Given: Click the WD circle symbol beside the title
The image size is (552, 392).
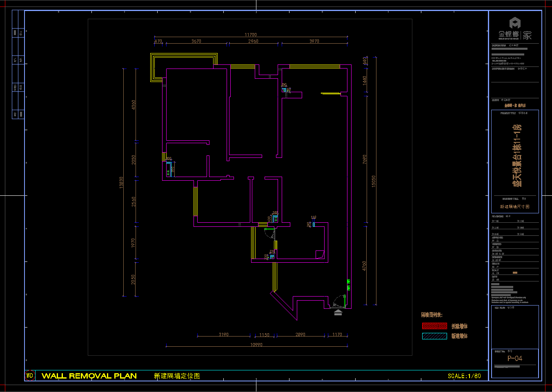Looking at the screenshot, I should 30,376.
